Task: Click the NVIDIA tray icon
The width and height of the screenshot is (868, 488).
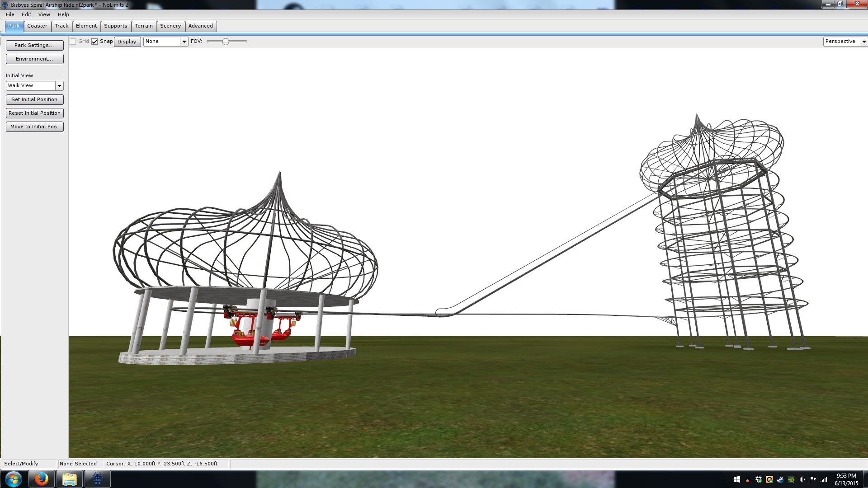Action: (791, 479)
